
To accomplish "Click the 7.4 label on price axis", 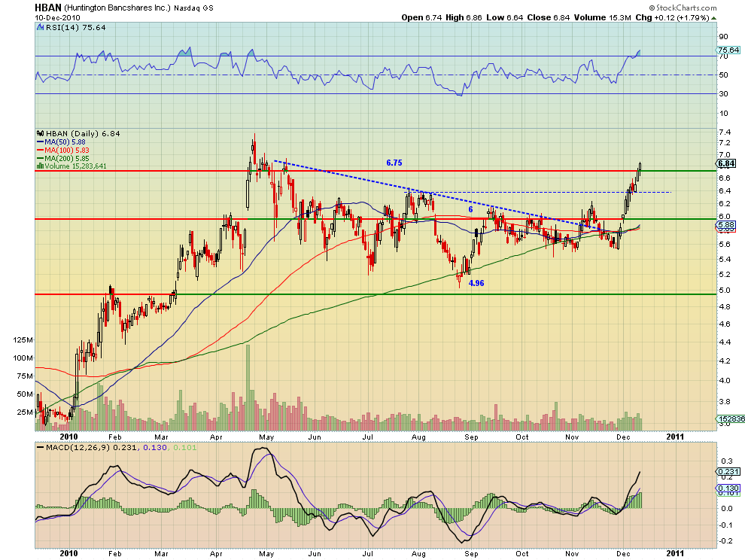I will [x=724, y=132].
